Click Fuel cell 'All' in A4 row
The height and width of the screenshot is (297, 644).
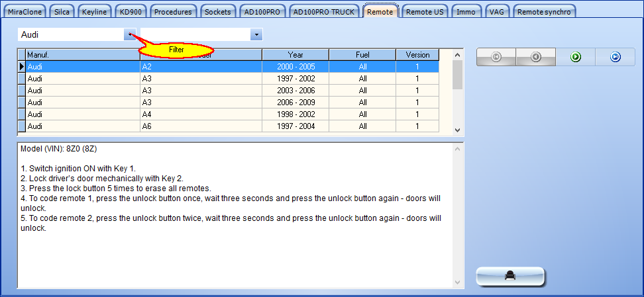coord(362,114)
